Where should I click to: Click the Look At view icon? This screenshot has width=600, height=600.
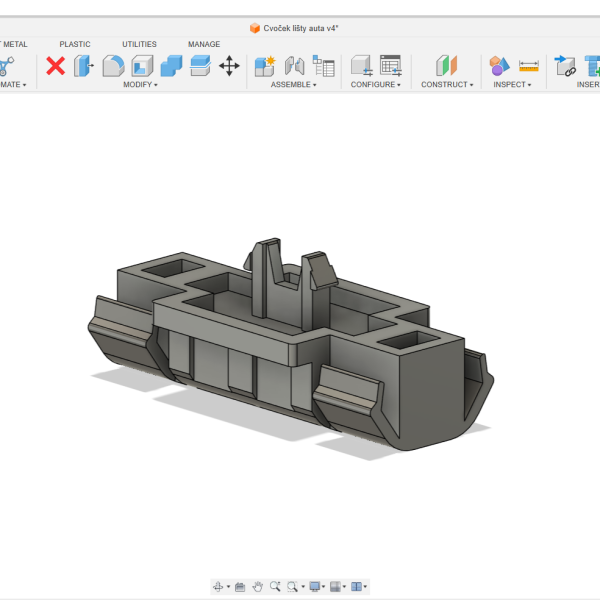(x=240, y=587)
